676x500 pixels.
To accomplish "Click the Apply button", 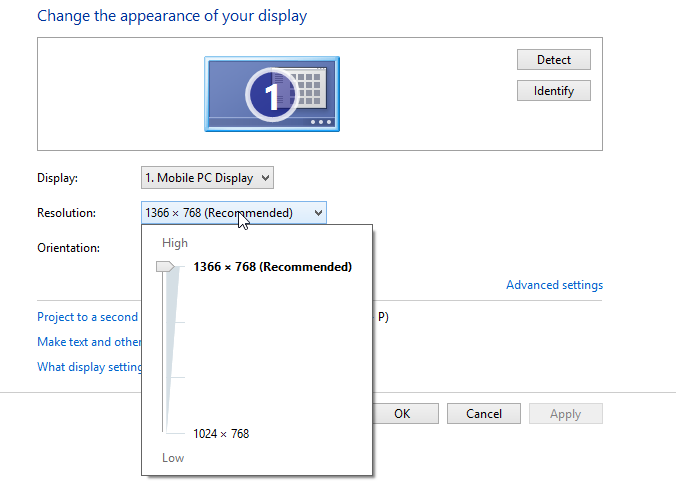I will point(566,414).
